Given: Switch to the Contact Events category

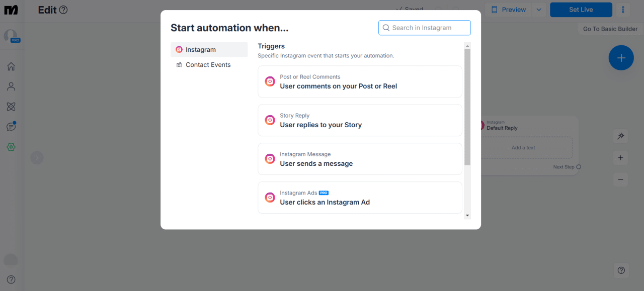Looking at the screenshot, I should [x=208, y=64].
